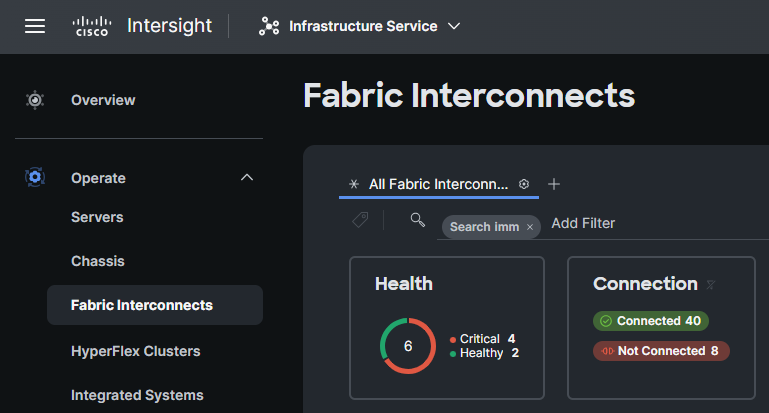The height and width of the screenshot is (413, 769).
Task: Click the Not Connected broken-link icon
Action: pyautogui.click(x=608, y=351)
